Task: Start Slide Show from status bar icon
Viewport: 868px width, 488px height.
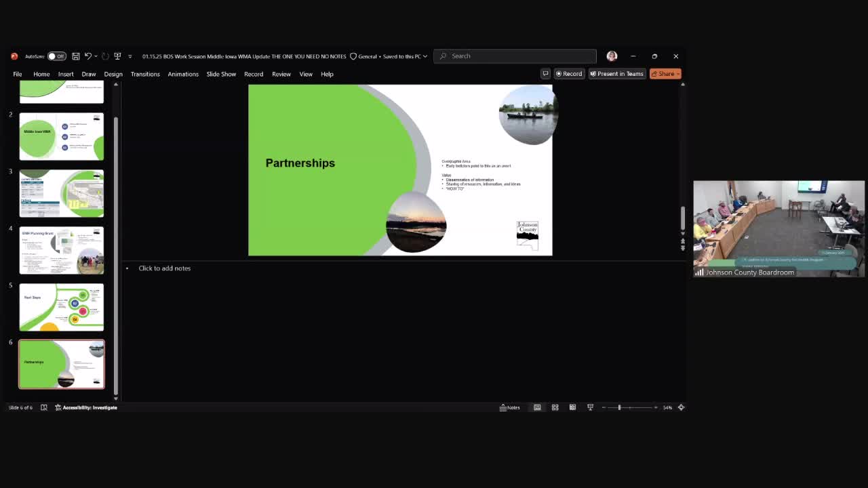Action: click(x=590, y=407)
